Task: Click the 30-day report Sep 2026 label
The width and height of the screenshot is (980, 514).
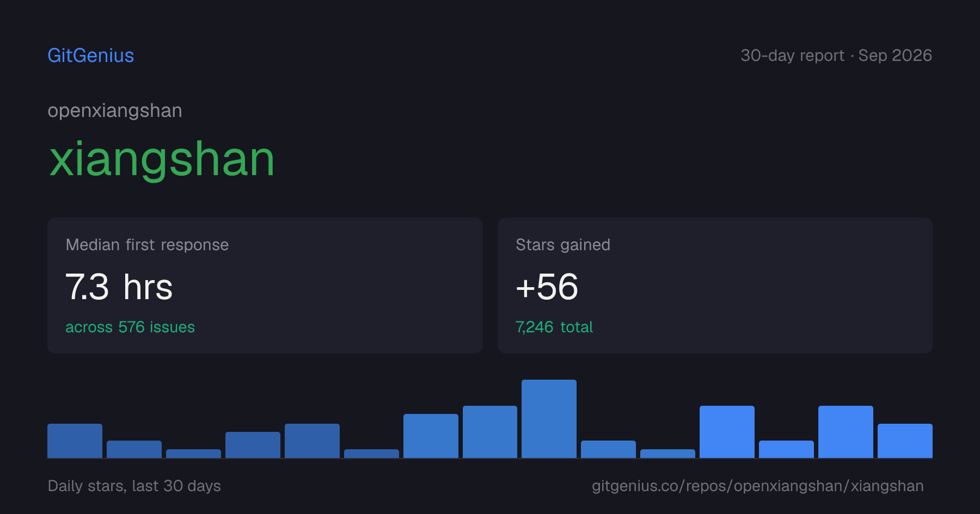Action: (x=836, y=55)
